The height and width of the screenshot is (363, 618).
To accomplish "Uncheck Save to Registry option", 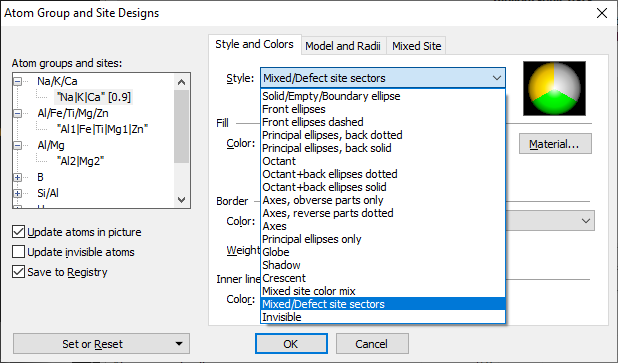I will coord(19,272).
